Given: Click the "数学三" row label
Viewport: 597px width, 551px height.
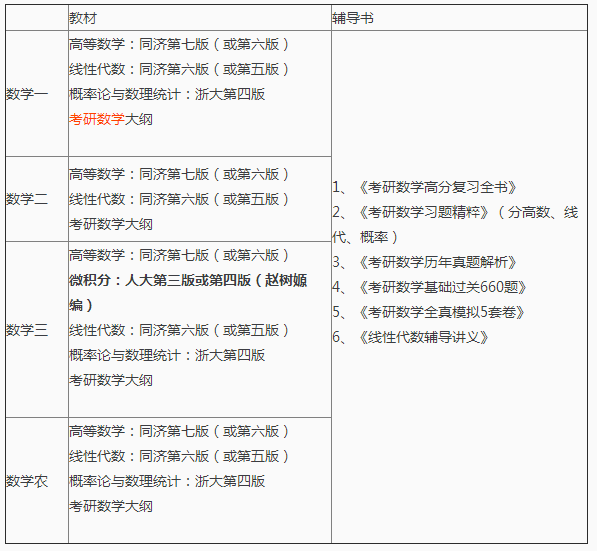Looking at the screenshot, I should pos(27,330).
